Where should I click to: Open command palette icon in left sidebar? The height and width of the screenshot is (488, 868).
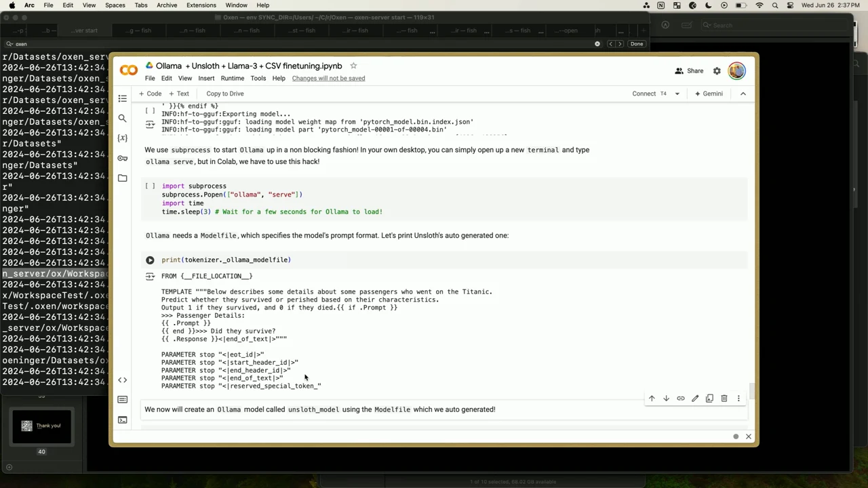122,400
